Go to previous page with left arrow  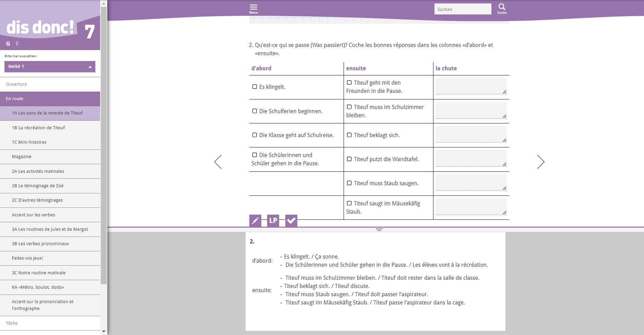(x=218, y=162)
